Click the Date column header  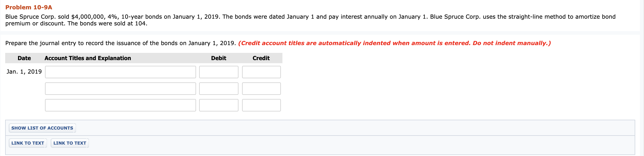24,58
